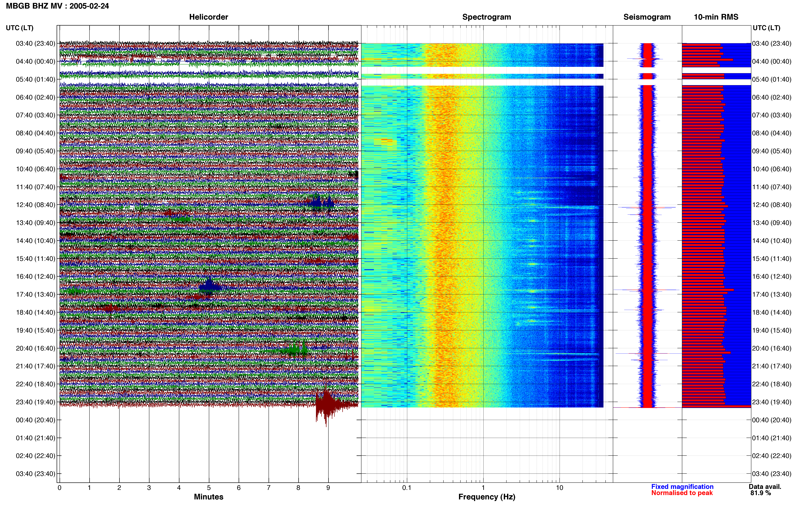Click left time label "02:40 (22:40)"

[x=36, y=456]
